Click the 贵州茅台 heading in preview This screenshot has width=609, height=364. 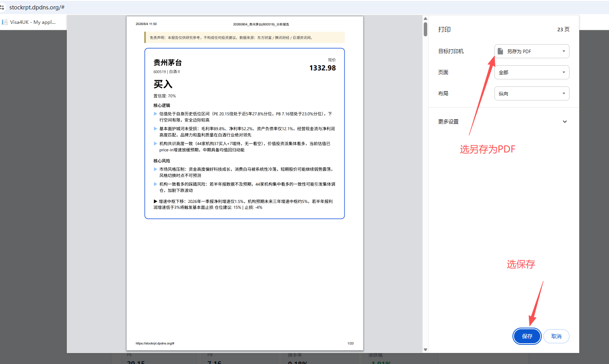pos(168,63)
